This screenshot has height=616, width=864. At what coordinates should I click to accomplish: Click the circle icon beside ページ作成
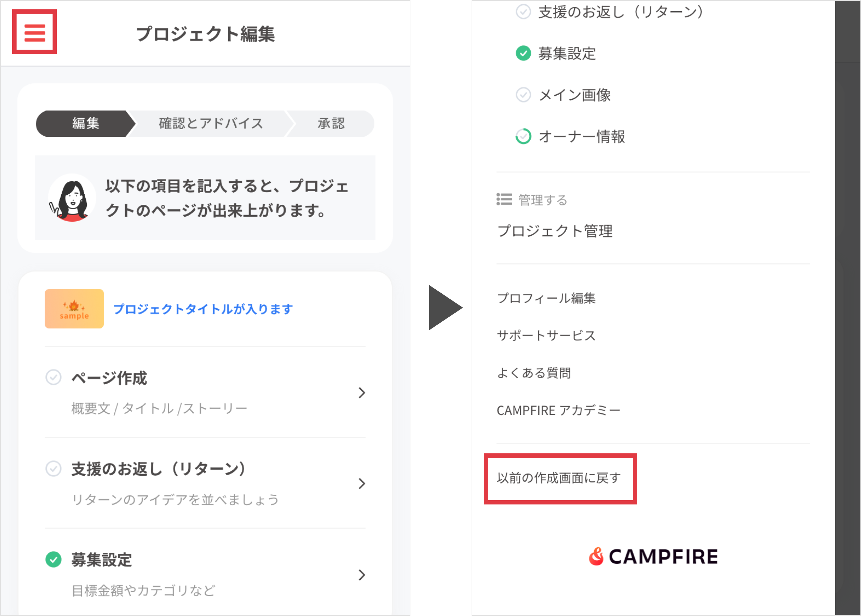[54, 377]
